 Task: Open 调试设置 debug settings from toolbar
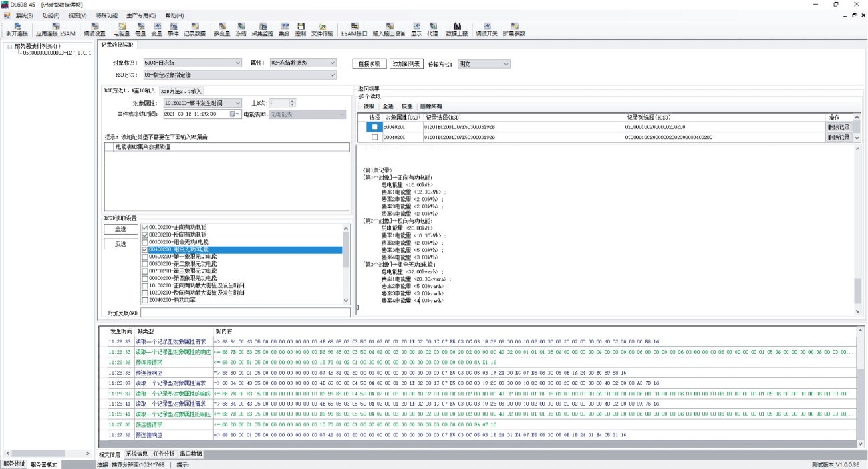(95, 29)
